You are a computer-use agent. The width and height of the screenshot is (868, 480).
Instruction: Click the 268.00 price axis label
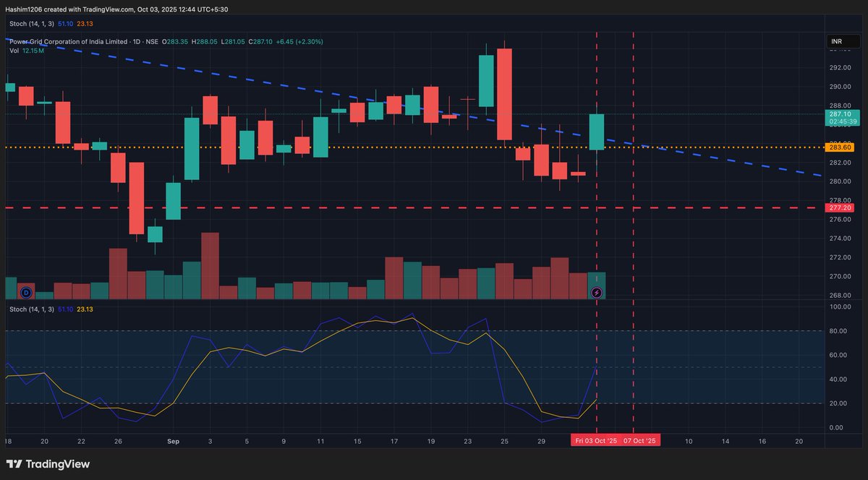840,295
